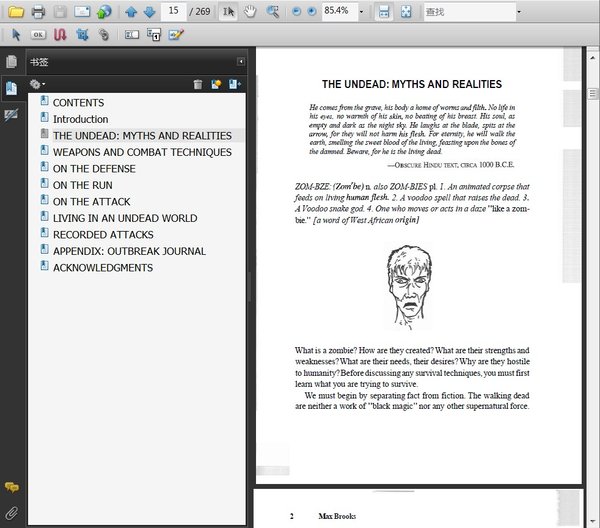This screenshot has width=600, height=528.
Task: Open the attachments panel paperclip icon
Action: point(11,513)
